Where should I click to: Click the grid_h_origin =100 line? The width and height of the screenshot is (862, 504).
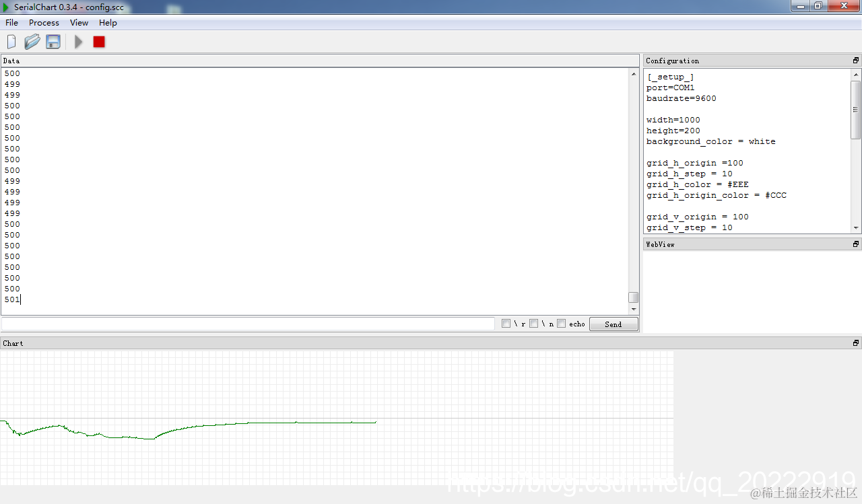pos(695,163)
